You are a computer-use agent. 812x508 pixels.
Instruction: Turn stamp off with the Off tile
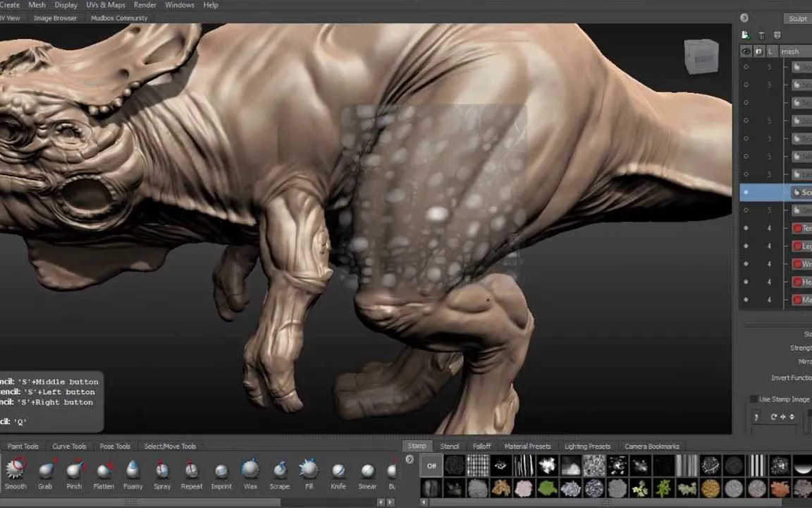pyautogui.click(x=432, y=466)
